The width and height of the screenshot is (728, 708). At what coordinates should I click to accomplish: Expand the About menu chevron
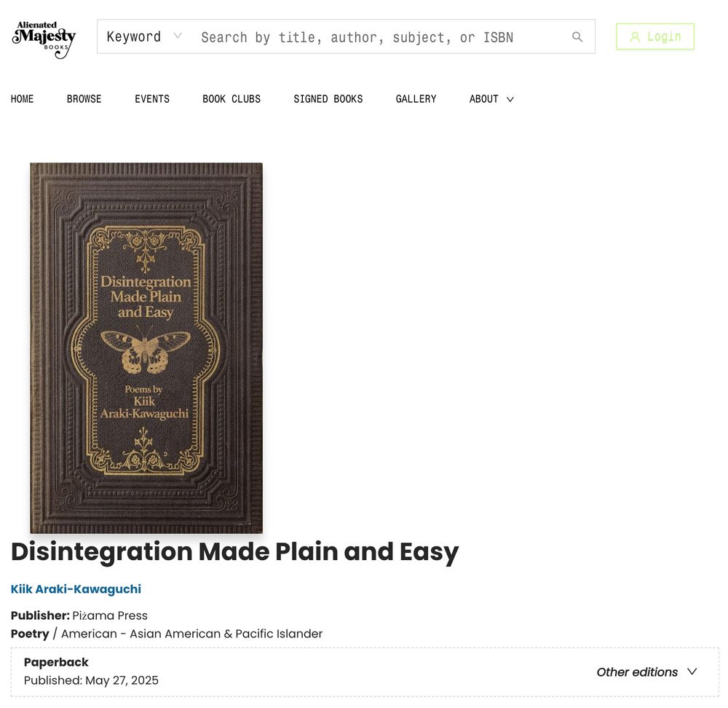(x=510, y=99)
